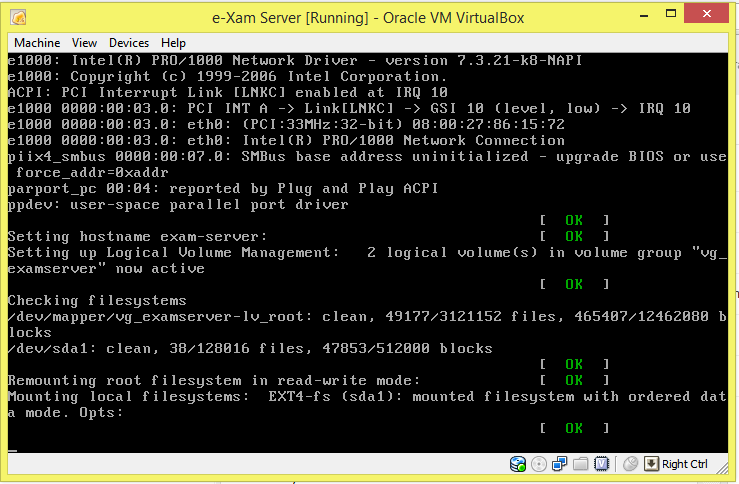Open the Help menu
Image resolution: width=739 pixels, height=484 pixels.
(173, 43)
